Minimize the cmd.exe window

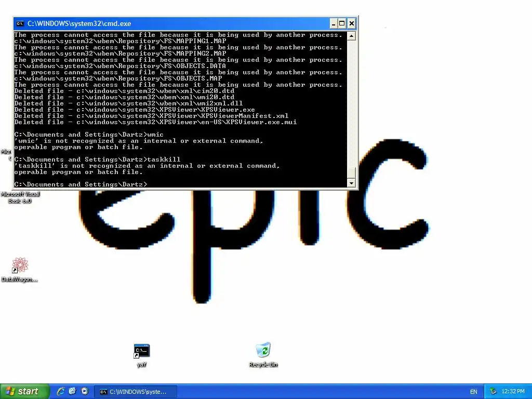coord(334,23)
